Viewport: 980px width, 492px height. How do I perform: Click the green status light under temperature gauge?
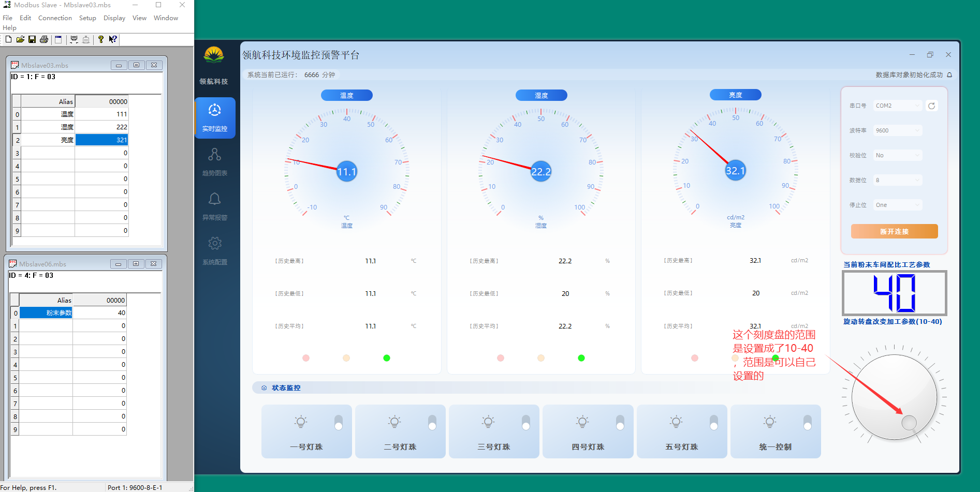387,358
